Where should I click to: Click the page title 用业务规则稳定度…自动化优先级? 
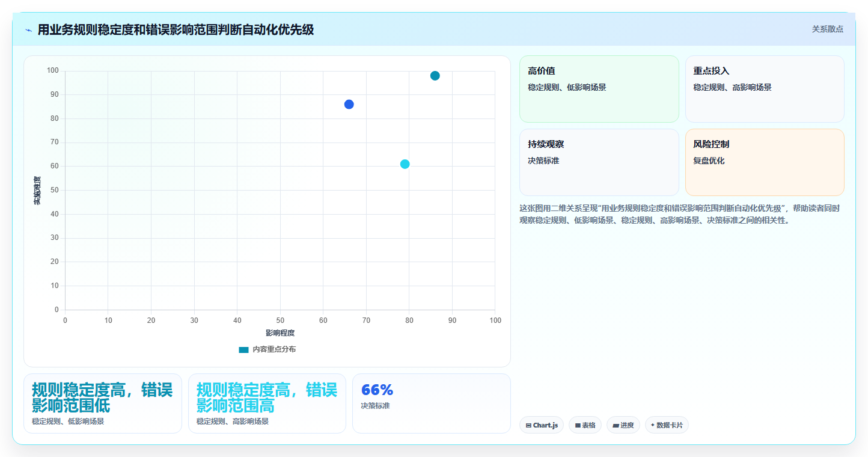pos(176,29)
